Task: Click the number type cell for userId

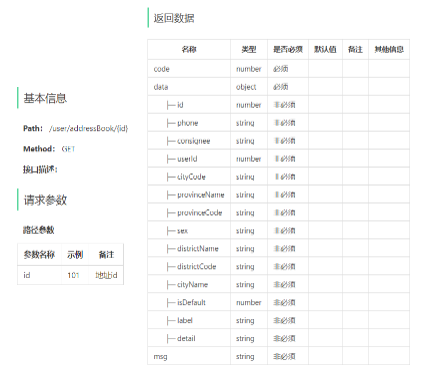Action: pos(249,159)
